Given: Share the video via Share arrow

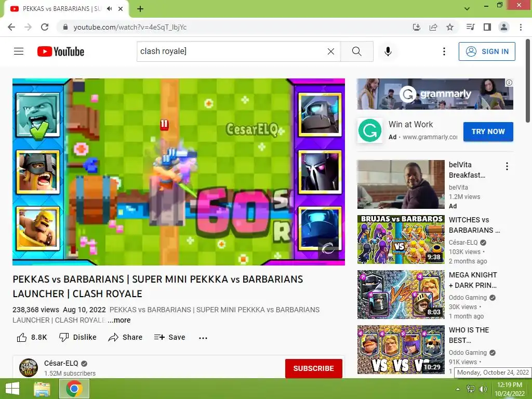Looking at the screenshot, I should 125,337.
